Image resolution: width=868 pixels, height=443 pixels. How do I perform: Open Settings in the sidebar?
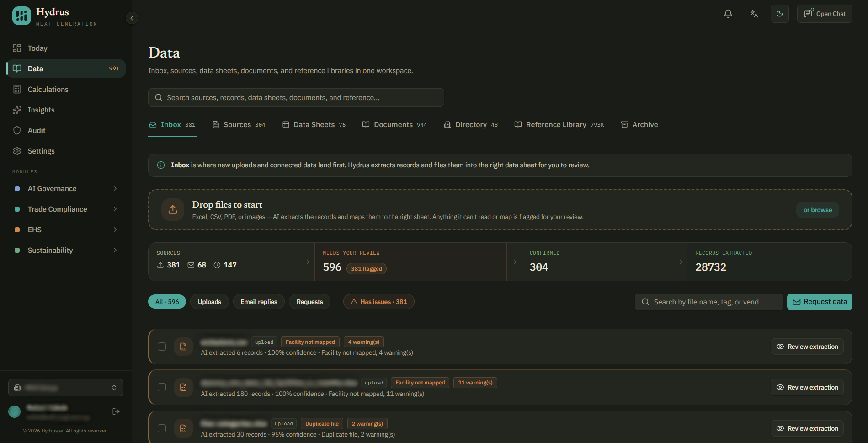[66, 151]
